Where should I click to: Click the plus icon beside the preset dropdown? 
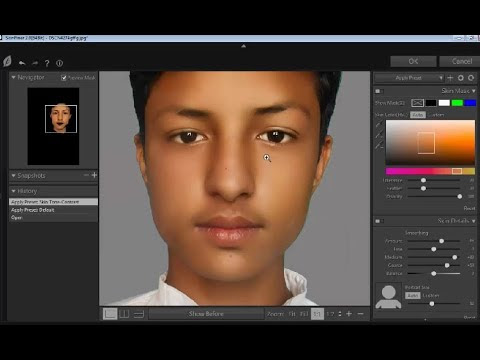point(450,78)
